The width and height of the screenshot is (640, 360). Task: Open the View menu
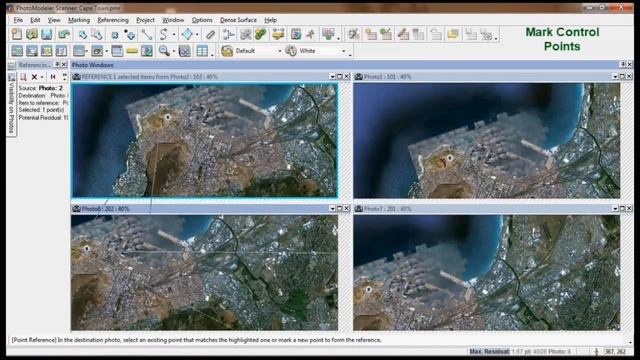(x=54, y=20)
